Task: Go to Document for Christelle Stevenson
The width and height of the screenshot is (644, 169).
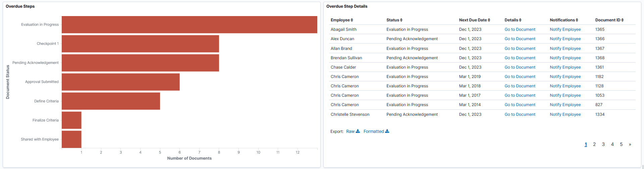Action: (x=520, y=114)
